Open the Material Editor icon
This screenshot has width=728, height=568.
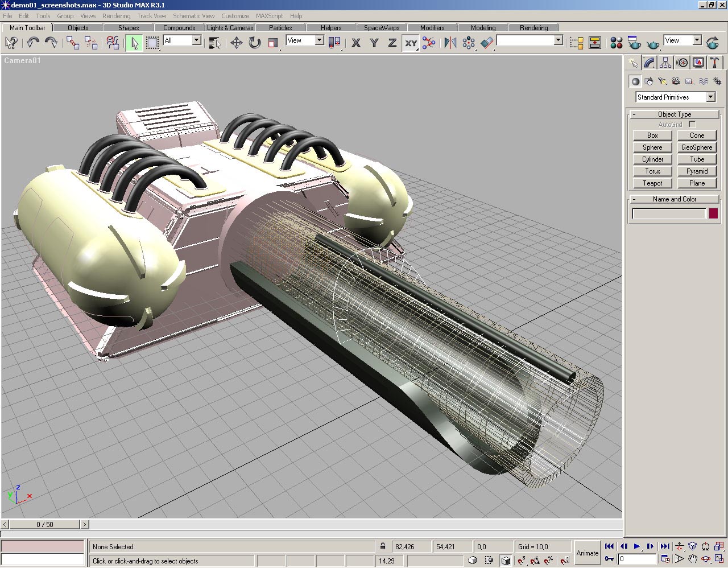[x=616, y=43]
